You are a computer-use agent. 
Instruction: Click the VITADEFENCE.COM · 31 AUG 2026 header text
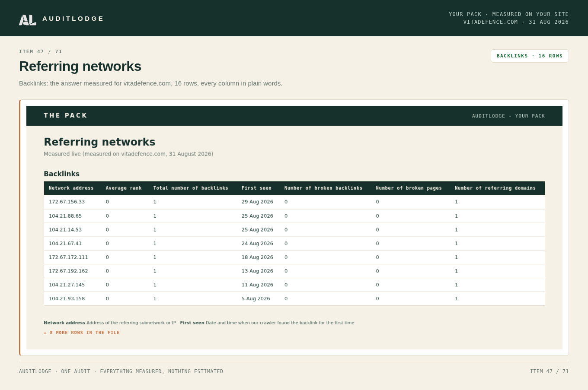(x=516, y=22)
